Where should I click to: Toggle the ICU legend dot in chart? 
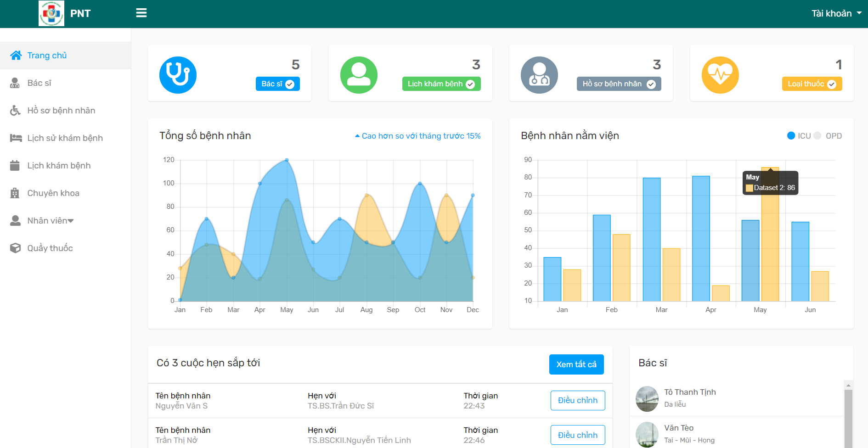[791, 136]
